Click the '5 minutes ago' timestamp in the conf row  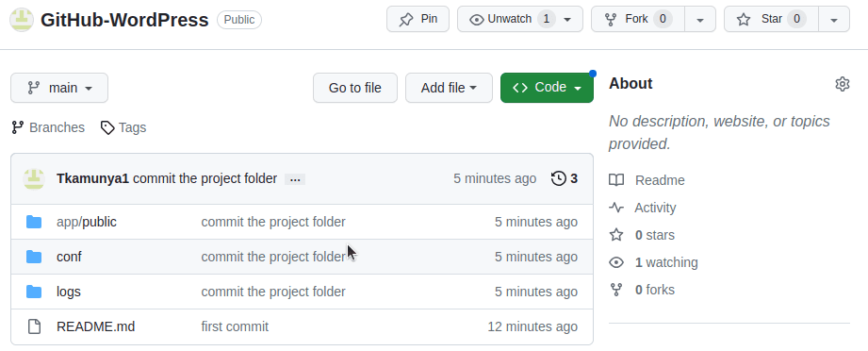tap(536, 257)
